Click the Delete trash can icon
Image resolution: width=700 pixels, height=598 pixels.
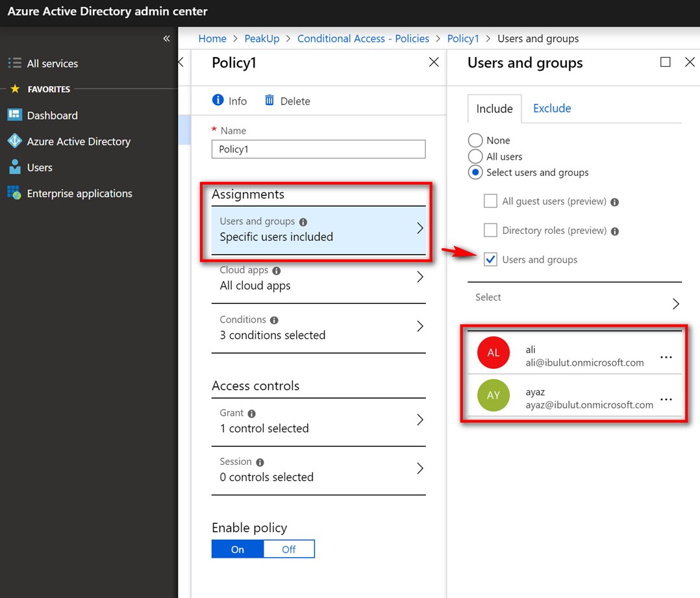pyautogui.click(x=269, y=100)
